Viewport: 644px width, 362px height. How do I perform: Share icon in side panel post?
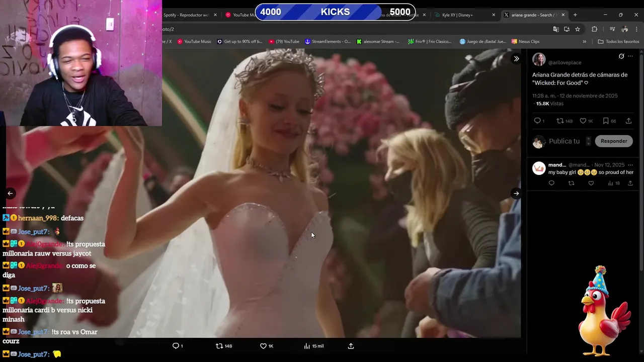pos(628,121)
